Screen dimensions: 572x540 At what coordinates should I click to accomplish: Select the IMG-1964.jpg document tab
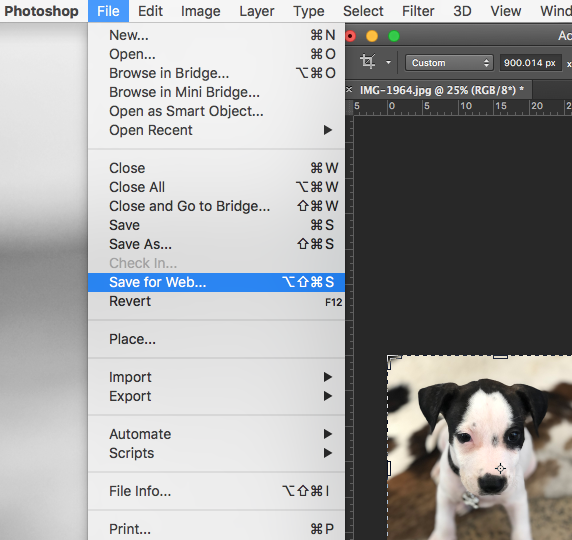(x=441, y=90)
